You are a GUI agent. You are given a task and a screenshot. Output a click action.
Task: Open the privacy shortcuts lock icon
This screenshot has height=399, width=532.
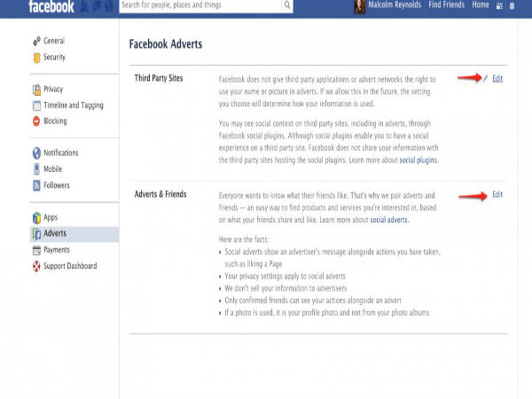tap(499, 6)
